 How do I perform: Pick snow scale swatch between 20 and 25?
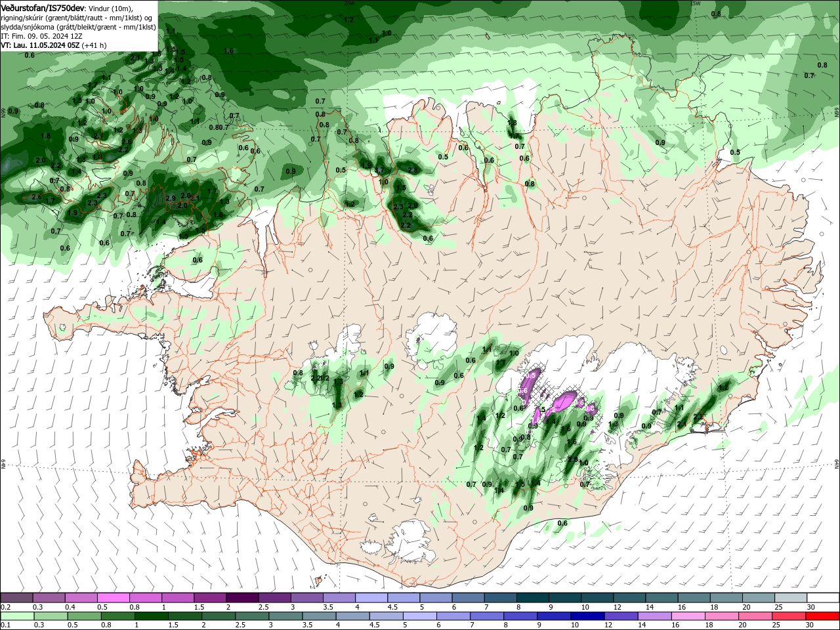point(758,598)
